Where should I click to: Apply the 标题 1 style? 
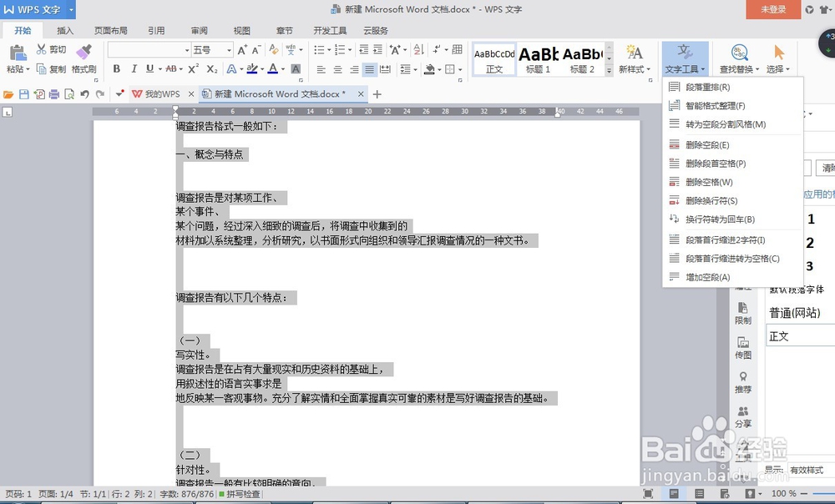pyautogui.click(x=538, y=59)
